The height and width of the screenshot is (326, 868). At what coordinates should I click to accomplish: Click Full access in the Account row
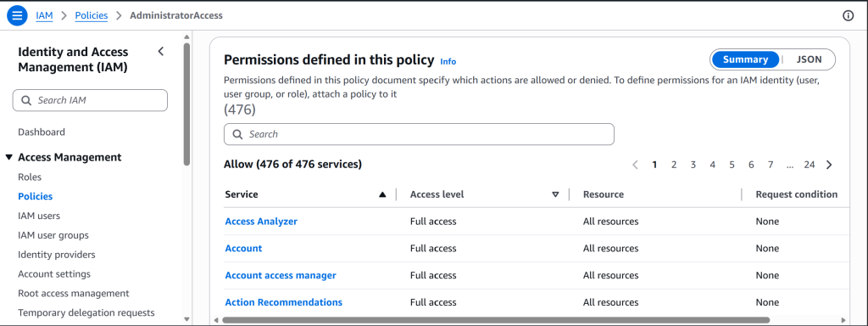[433, 249]
